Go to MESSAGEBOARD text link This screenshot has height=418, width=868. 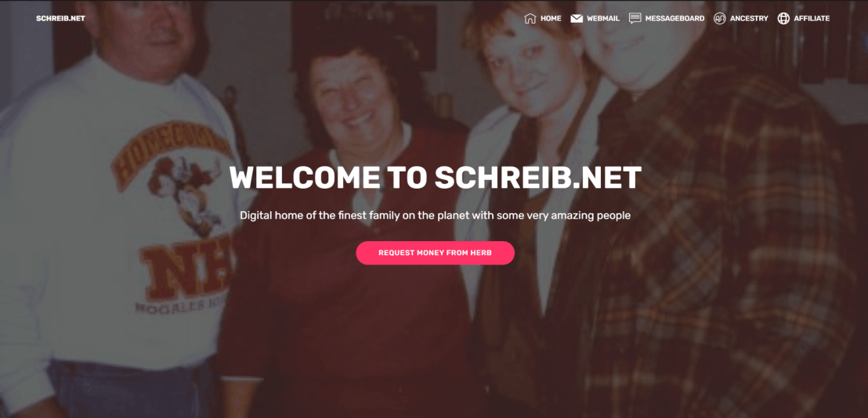pos(675,18)
